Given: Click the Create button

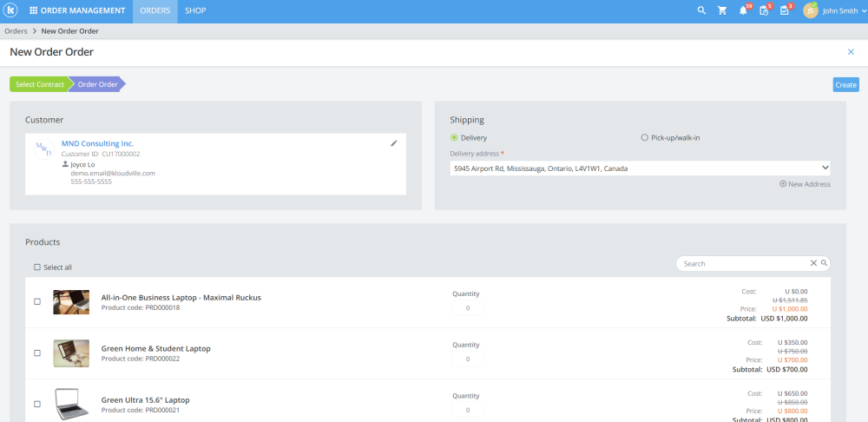Looking at the screenshot, I should click(x=845, y=85).
